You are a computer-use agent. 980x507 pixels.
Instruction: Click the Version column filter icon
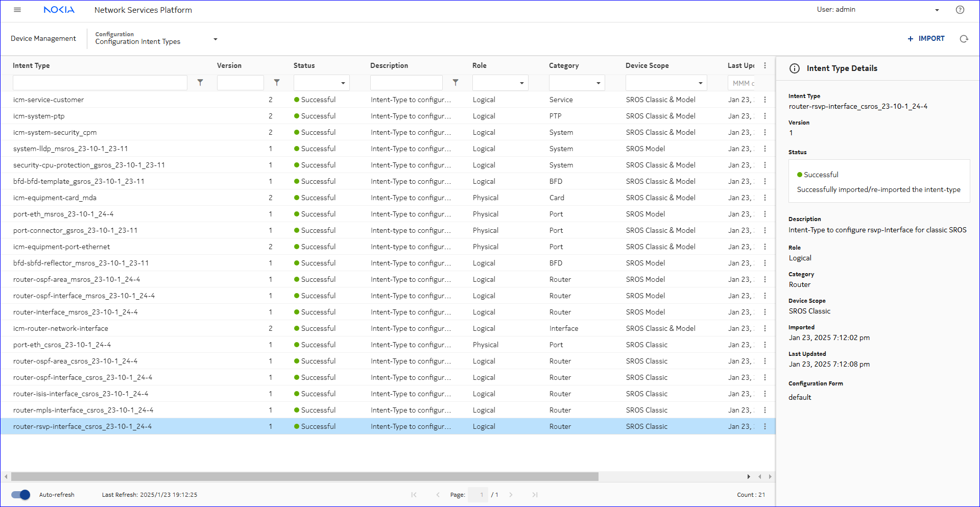click(277, 83)
